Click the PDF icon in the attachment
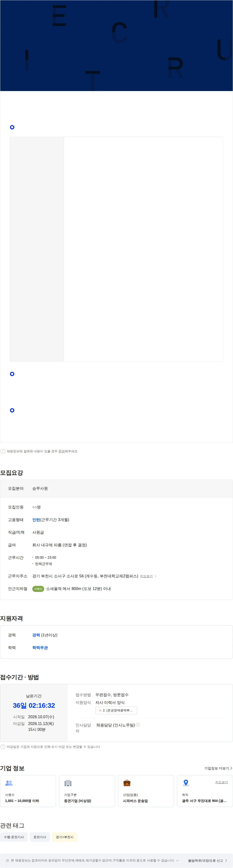This screenshot has width=233, height=868. [x=100, y=710]
